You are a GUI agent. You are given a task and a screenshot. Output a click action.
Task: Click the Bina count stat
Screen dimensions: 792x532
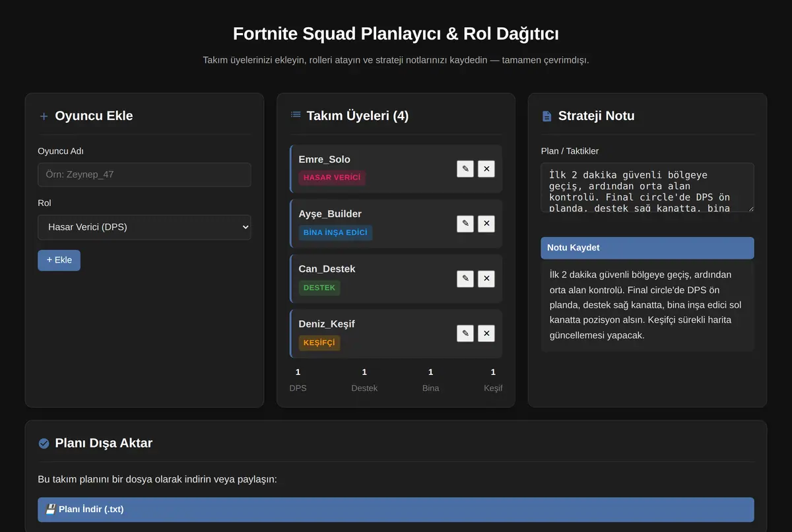[431, 380]
